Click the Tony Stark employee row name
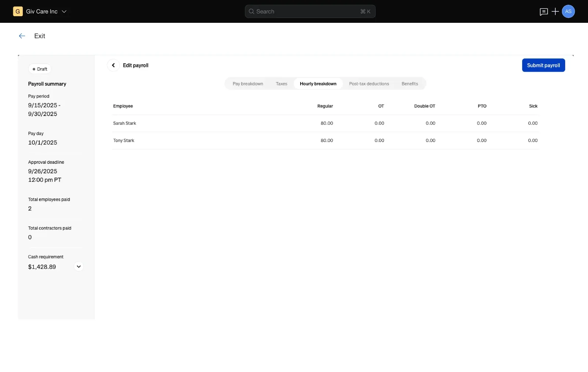This screenshot has width=588, height=372. click(x=123, y=141)
